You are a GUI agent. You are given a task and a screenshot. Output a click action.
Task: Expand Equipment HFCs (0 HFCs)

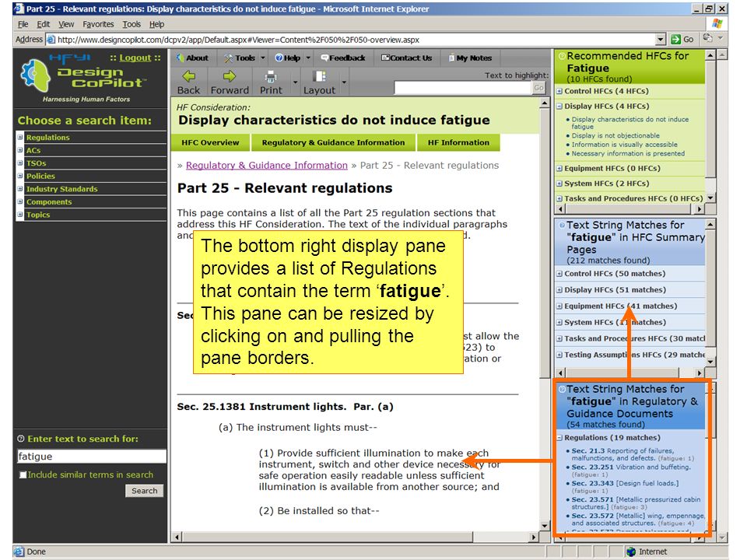559,168
